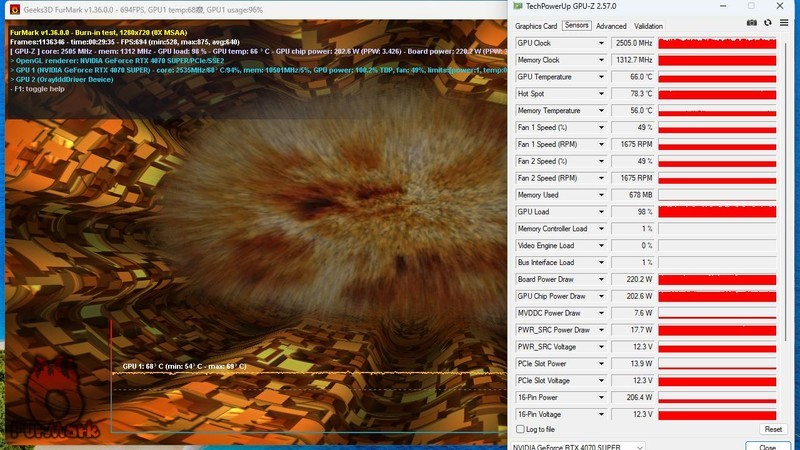The image size is (800, 450).
Task: Click the GPU Load value field
Action: click(632, 212)
